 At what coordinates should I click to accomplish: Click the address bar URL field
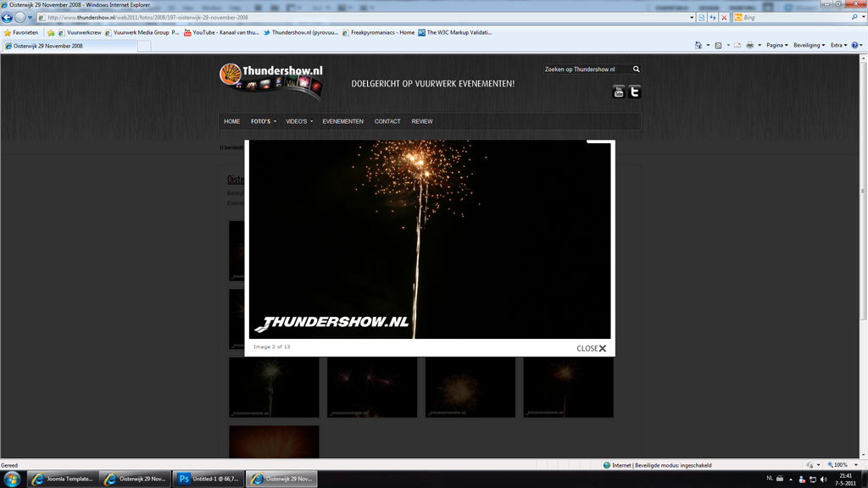pyautogui.click(x=363, y=18)
